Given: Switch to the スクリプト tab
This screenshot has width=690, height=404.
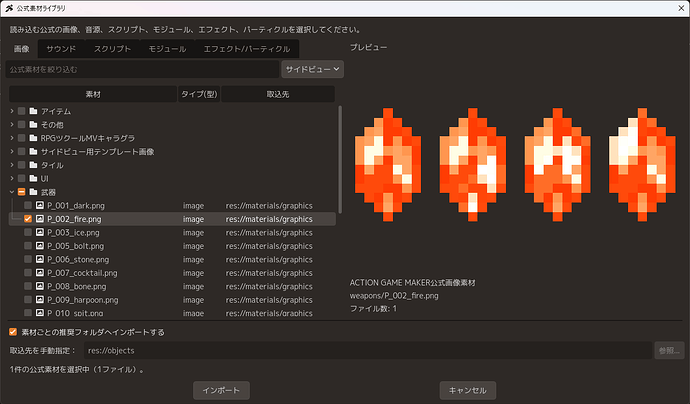Looking at the screenshot, I should coord(112,49).
